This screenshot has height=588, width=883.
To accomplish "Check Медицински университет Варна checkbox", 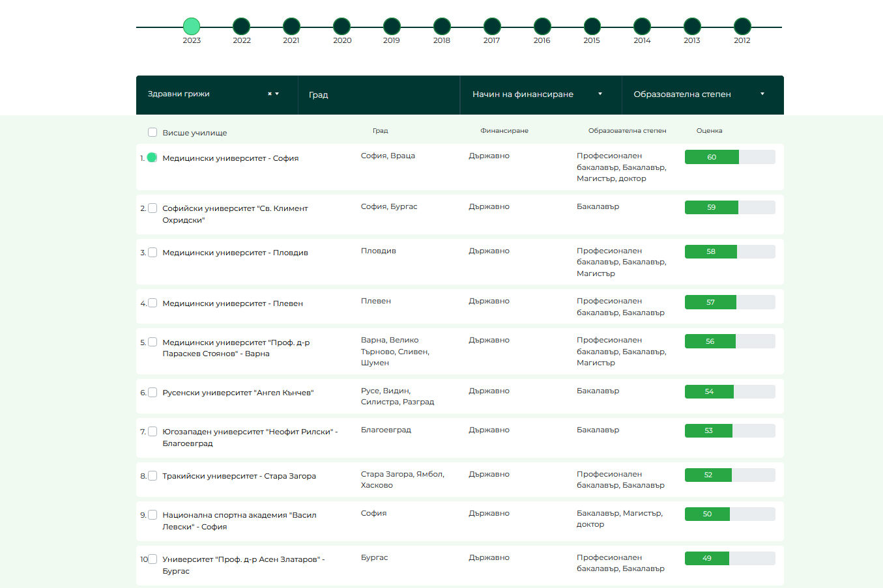I will [152, 342].
